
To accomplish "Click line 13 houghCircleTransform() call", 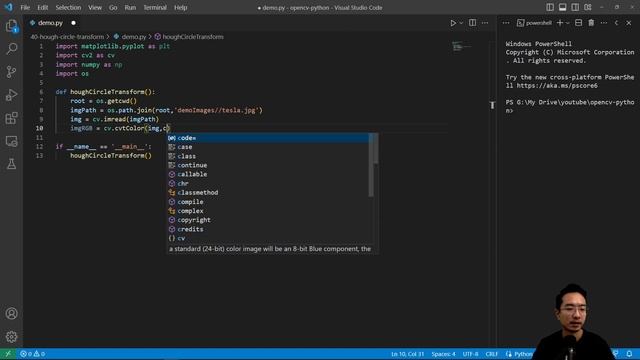I will (111, 156).
